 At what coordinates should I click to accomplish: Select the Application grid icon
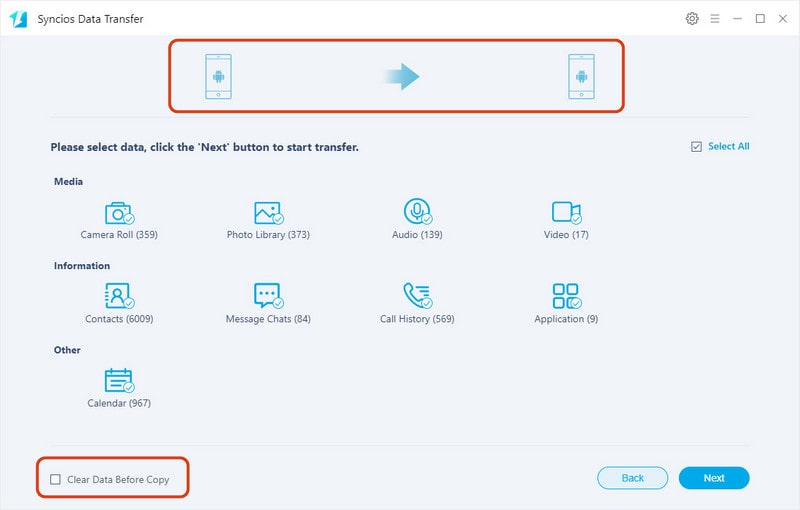[565, 296]
